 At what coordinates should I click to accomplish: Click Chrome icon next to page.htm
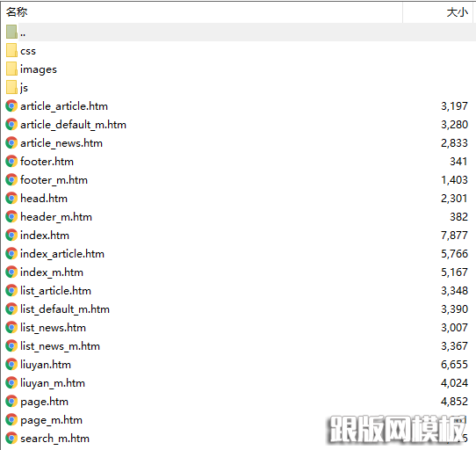click(11, 402)
